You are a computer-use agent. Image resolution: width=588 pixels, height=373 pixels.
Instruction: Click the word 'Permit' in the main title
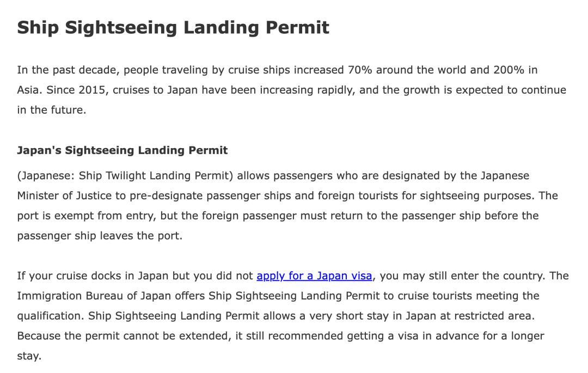(297, 28)
